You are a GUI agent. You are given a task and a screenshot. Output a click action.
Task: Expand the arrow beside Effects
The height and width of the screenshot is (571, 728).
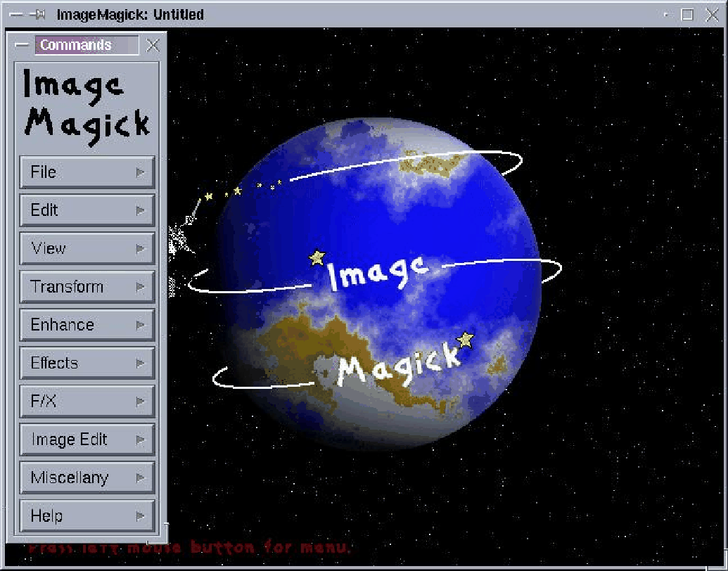click(x=140, y=363)
